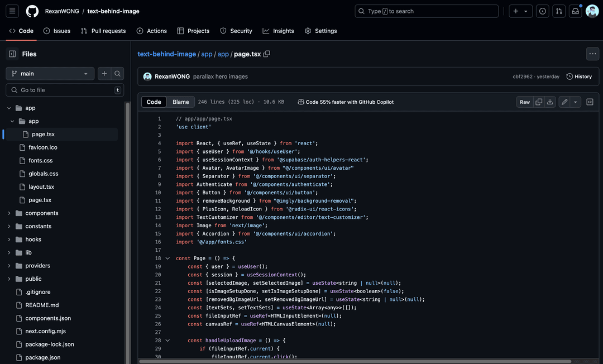Collapse the Files side panel
Image resolution: width=603 pixels, height=364 pixels.
[12, 54]
